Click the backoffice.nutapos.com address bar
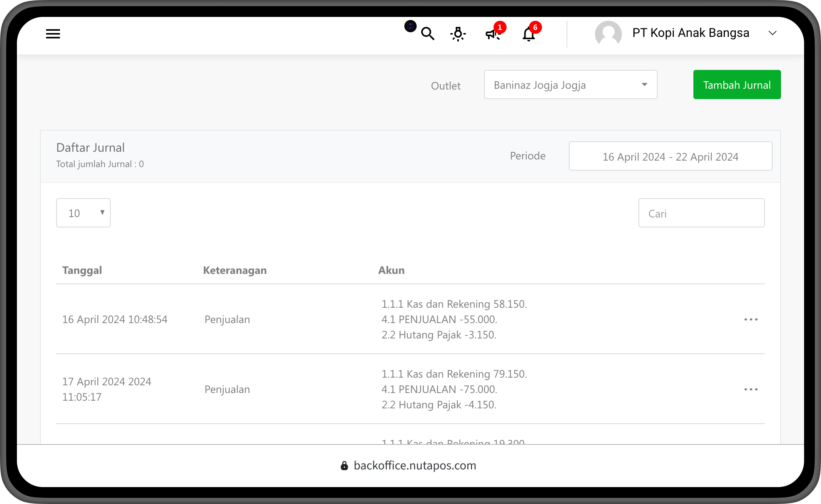This screenshot has height=504, width=821. (415, 466)
